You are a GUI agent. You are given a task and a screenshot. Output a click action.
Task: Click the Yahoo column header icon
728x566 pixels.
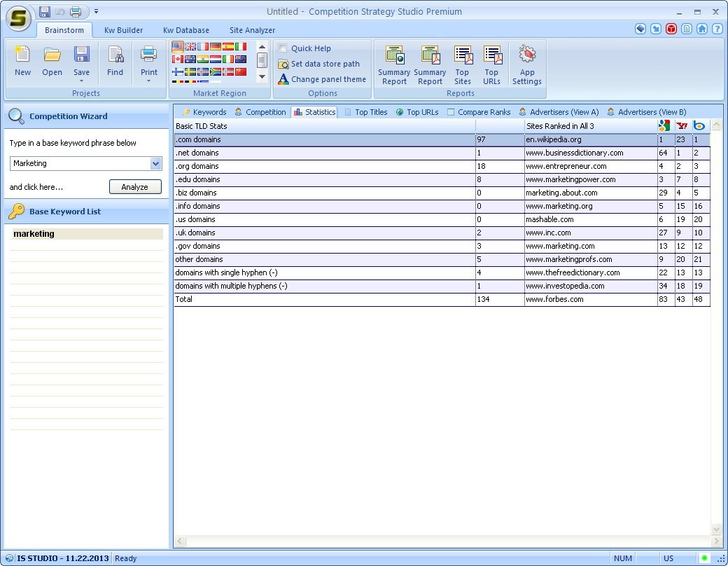[x=682, y=125]
